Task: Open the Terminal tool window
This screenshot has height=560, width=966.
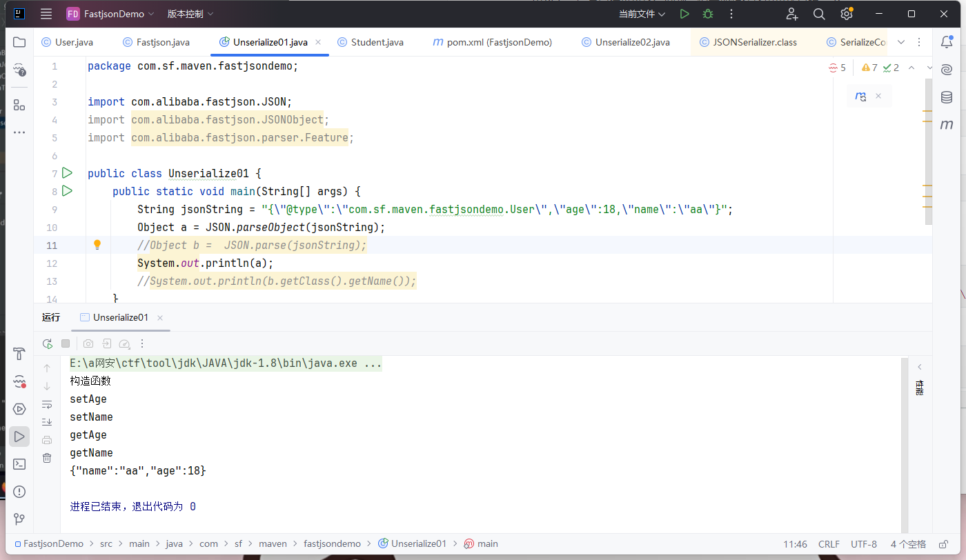Action: [19, 464]
